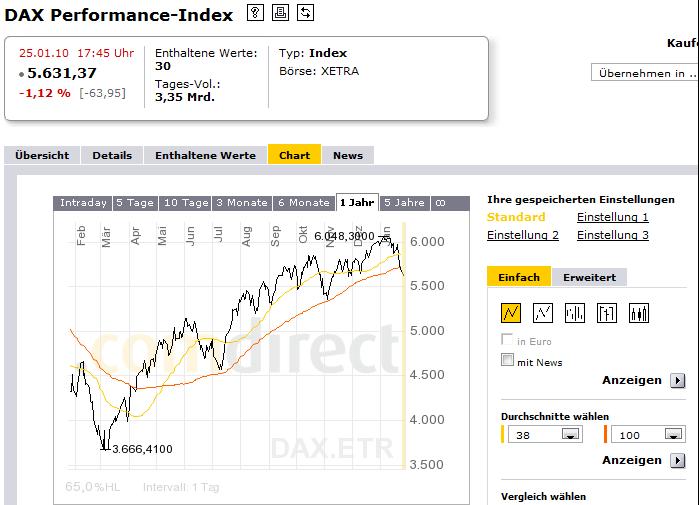Click the '65,0%HL' label below chart
Viewport: 699px width, 505px height.
[92, 487]
